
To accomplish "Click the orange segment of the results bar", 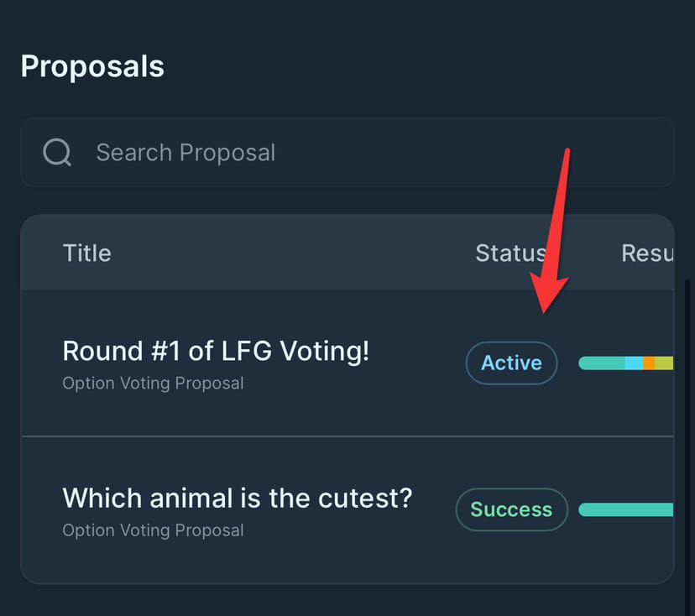I will pyautogui.click(x=649, y=363).
